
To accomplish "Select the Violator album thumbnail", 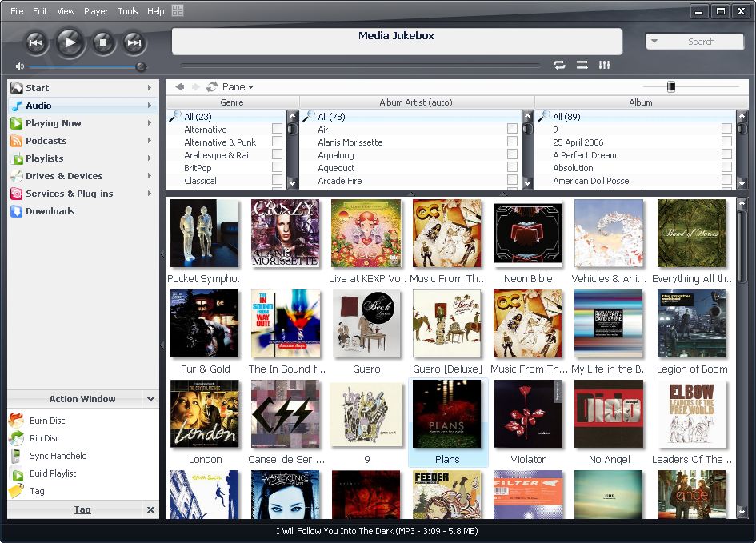I will pyautogui.click(x=528, y=414).
